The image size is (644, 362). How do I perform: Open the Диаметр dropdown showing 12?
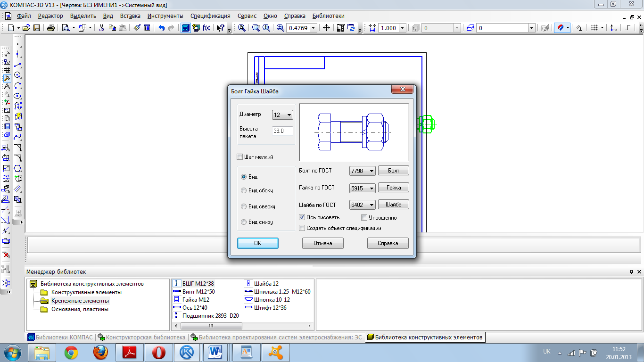tap(282, 115)
